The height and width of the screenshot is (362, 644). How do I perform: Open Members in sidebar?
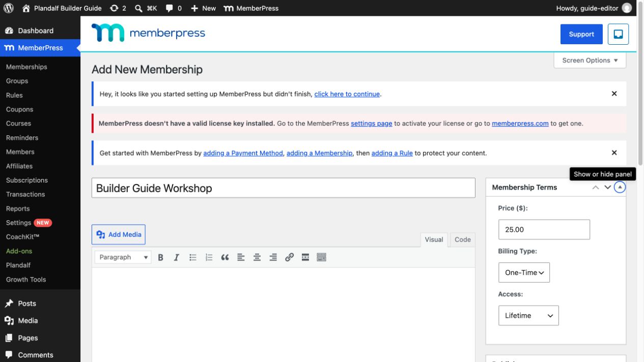click(x=20, y=152)
